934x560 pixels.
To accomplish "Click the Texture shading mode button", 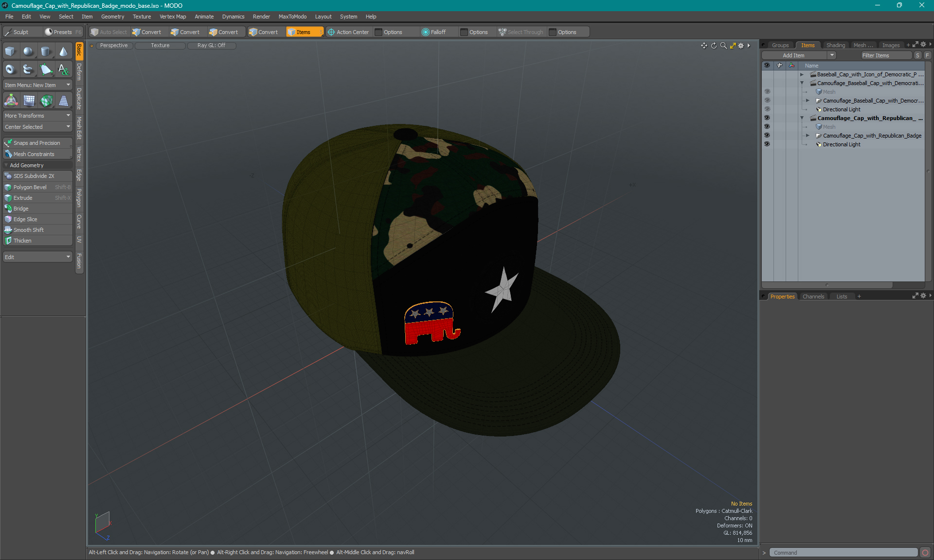I will 160,45.
